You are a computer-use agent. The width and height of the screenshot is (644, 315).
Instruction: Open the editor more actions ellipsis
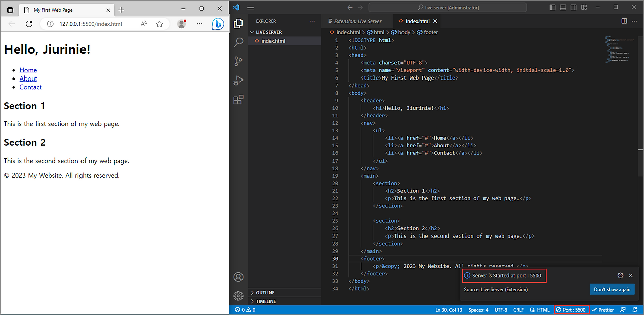pyautogui.click(x=635, y=21)
